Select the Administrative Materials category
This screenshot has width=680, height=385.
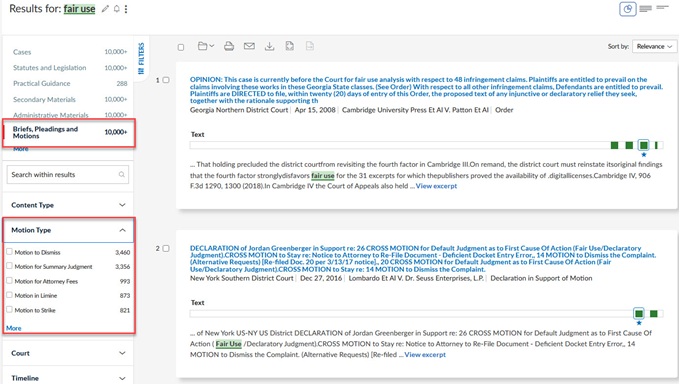click(51, 115)
